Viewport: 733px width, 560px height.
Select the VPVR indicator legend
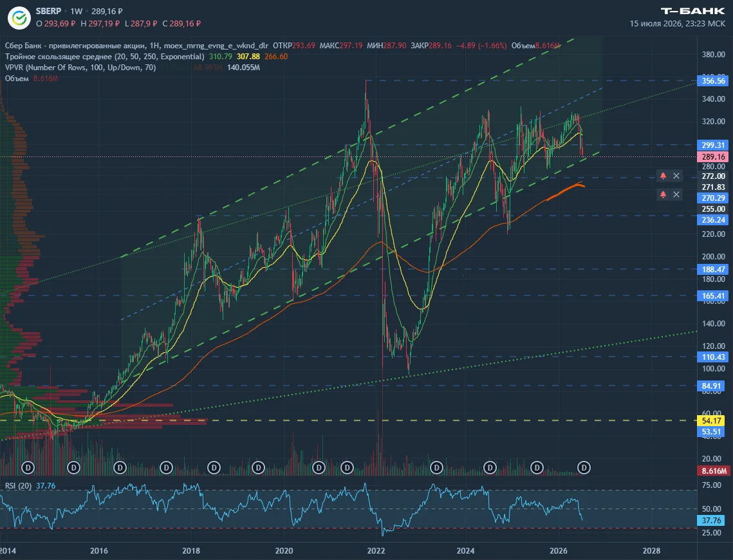coord(80,68)
